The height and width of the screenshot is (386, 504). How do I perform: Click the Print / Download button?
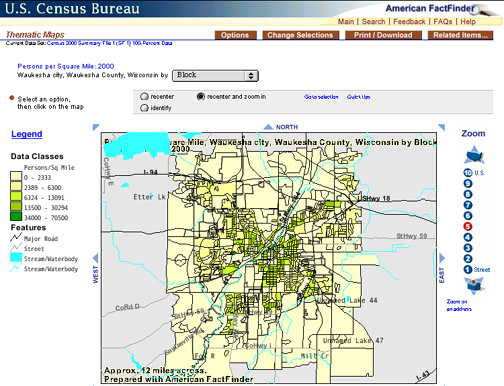pyautogui.click(x=383, y=35)
